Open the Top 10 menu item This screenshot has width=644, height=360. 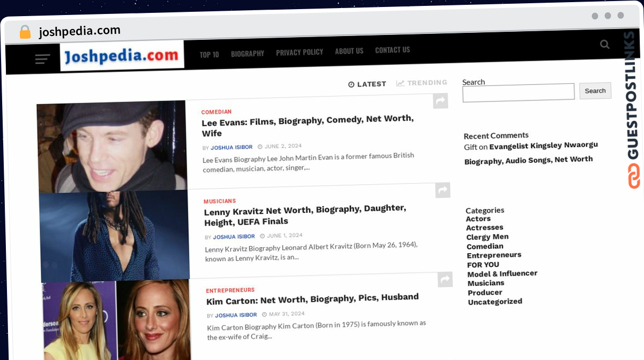click(209, 54)
